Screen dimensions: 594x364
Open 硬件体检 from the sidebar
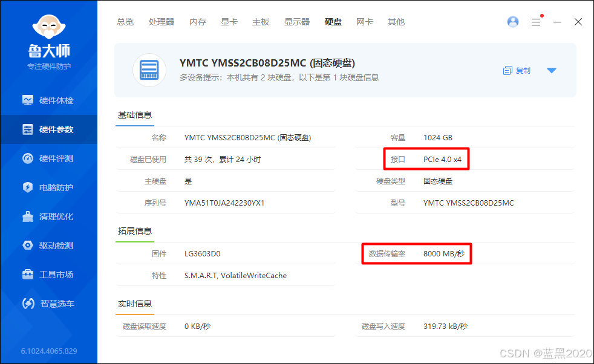48,100
